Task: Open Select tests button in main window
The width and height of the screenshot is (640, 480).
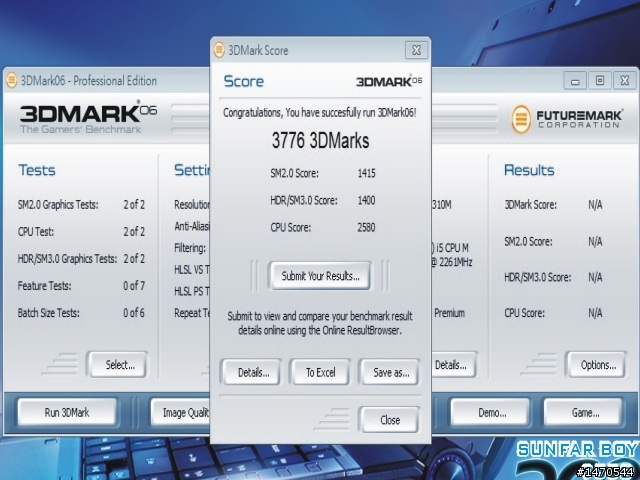Action: 118,364
